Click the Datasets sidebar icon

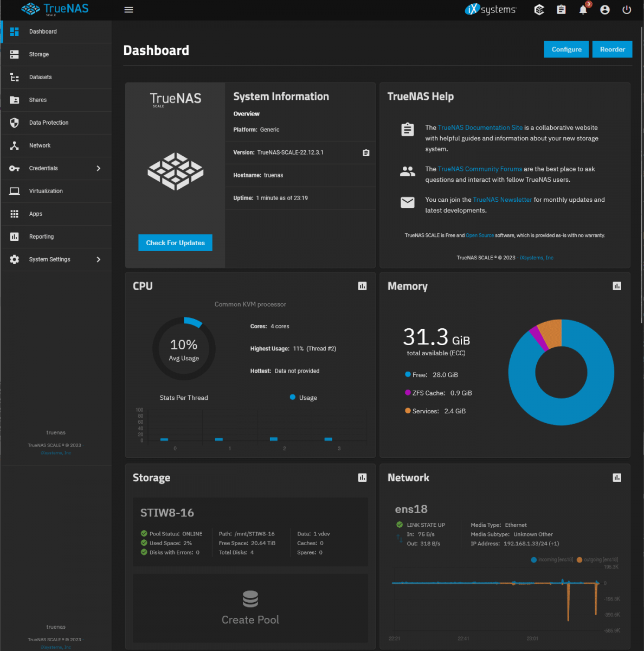(x=15, y=77)
